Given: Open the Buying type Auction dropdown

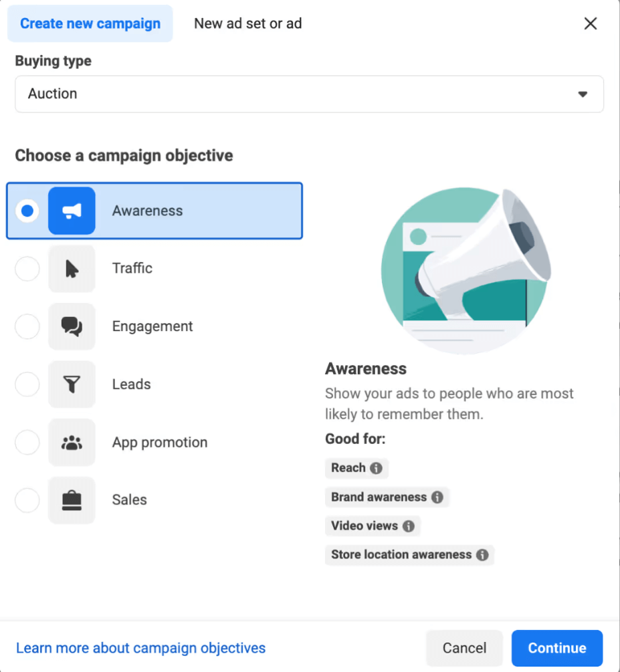Looking at the screenshot, I should (x=309, y=94).
